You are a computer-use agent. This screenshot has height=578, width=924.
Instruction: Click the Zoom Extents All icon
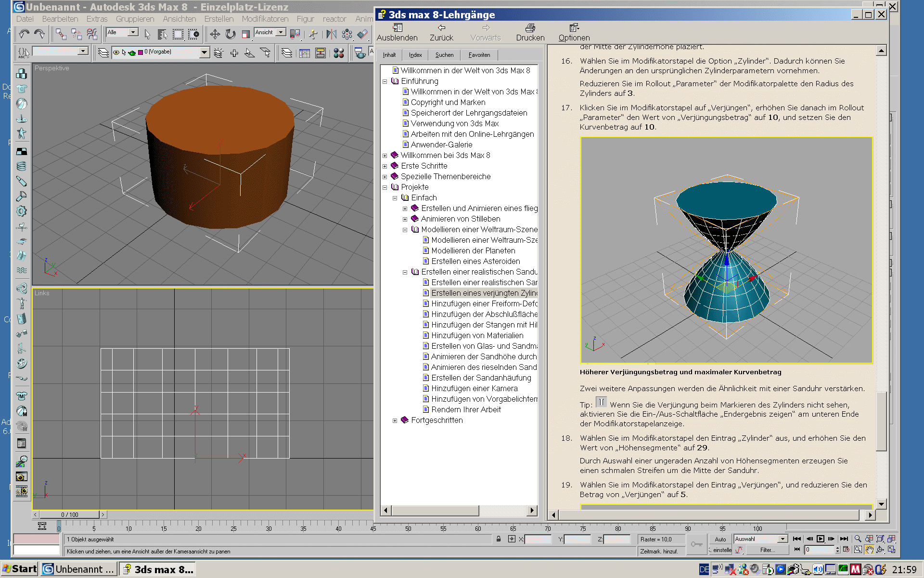891,539
